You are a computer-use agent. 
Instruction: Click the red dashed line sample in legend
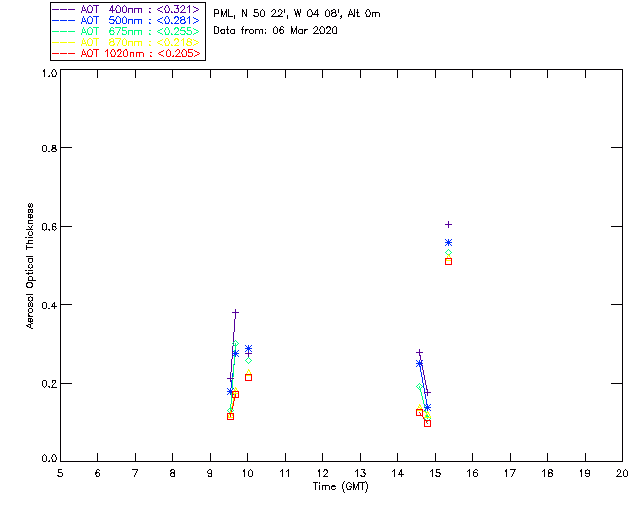(x=64, y=53)
